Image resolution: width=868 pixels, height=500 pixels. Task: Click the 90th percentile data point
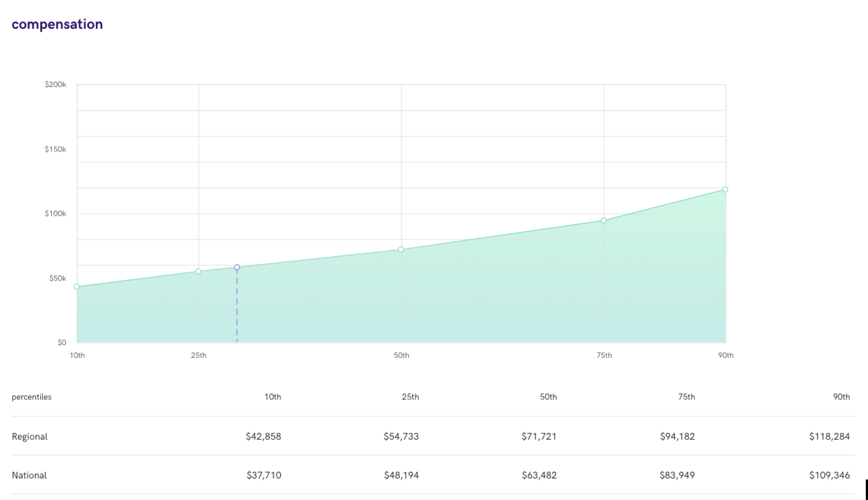click(x=725, y=190)
